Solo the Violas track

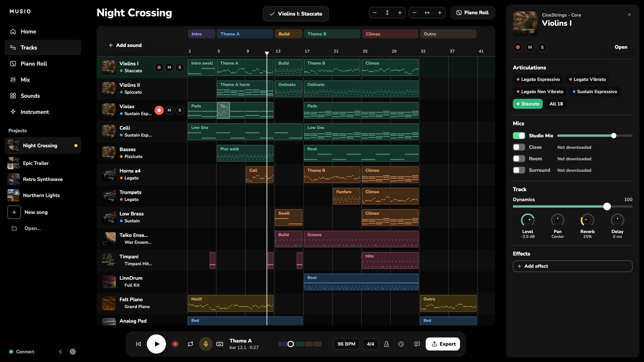pos(180,110)
